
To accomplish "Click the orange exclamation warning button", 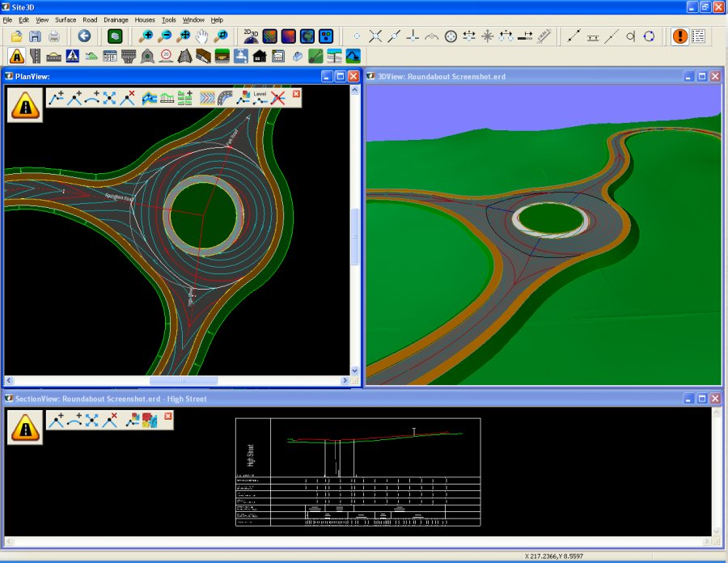I will pos(679,36).
